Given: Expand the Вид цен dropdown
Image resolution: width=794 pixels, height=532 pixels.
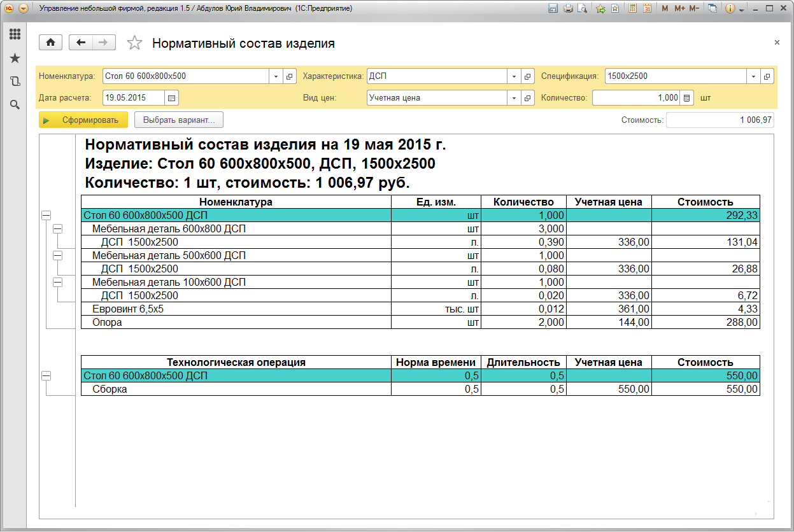Looking at the screenshot, I should (514, 98).
